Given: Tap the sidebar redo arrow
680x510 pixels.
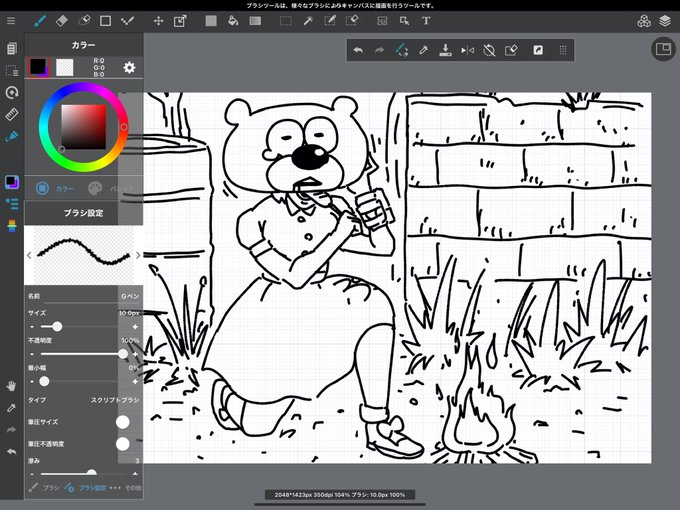Looking at the screenshot, I should 12,429.
